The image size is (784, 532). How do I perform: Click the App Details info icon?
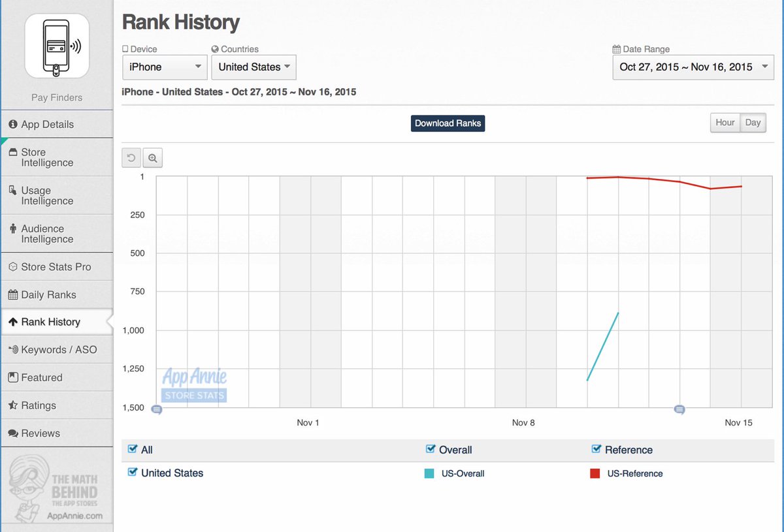(x=13, y=125)
